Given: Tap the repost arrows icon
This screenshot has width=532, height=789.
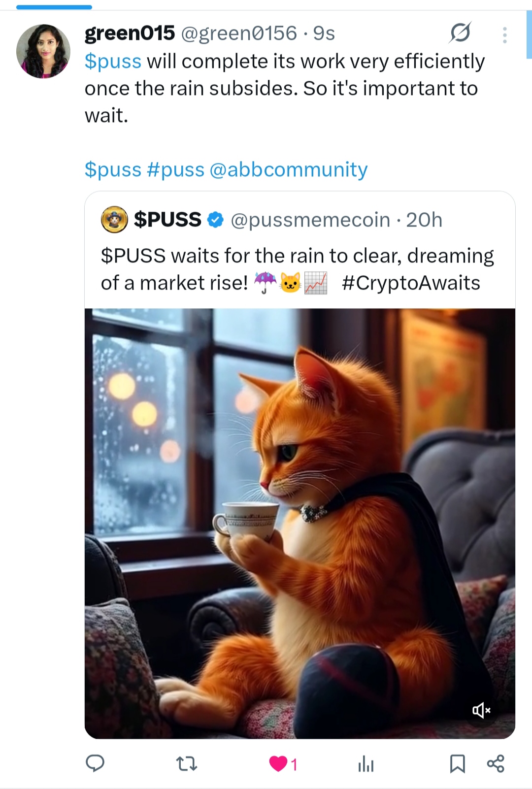Looking at the screenshot, I should [187, 764].
